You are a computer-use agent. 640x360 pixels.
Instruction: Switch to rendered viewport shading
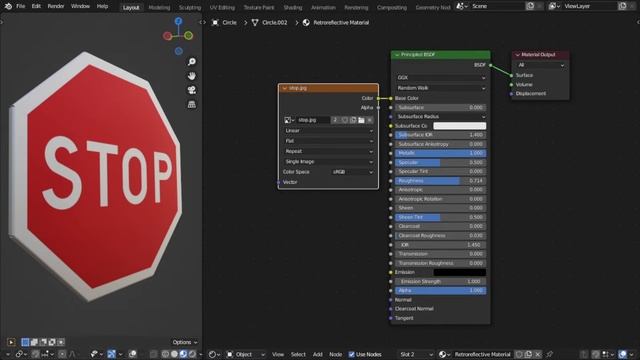[192, 354]
